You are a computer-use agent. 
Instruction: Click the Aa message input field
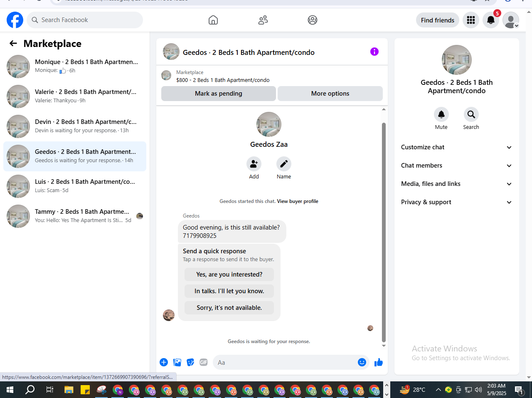coord(285,362)
